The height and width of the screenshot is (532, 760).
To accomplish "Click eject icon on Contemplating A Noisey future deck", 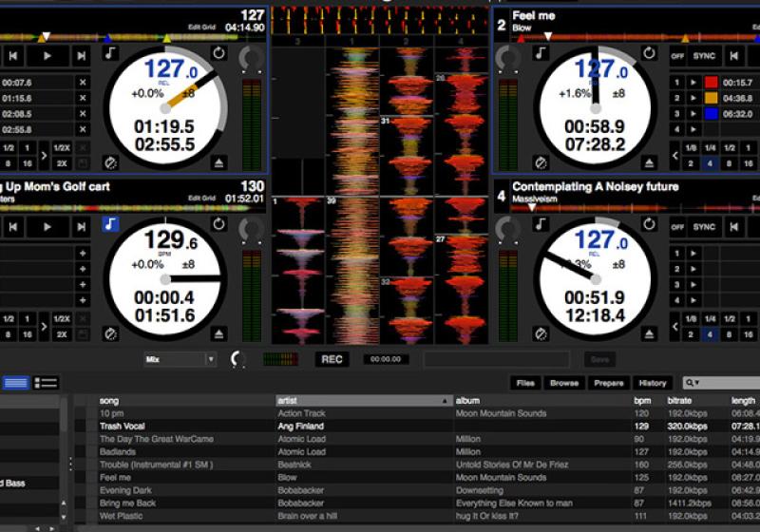I will tap(650, 333).
